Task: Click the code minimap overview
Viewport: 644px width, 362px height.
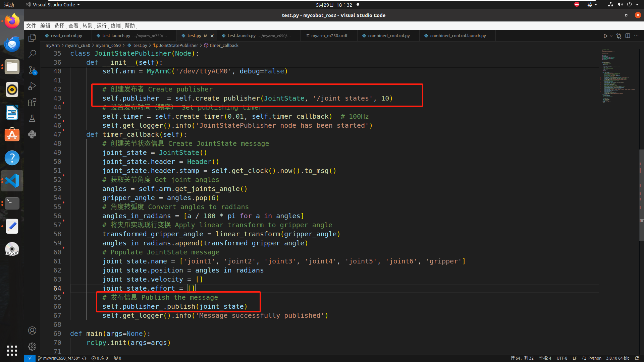Action: coord(618,75)
